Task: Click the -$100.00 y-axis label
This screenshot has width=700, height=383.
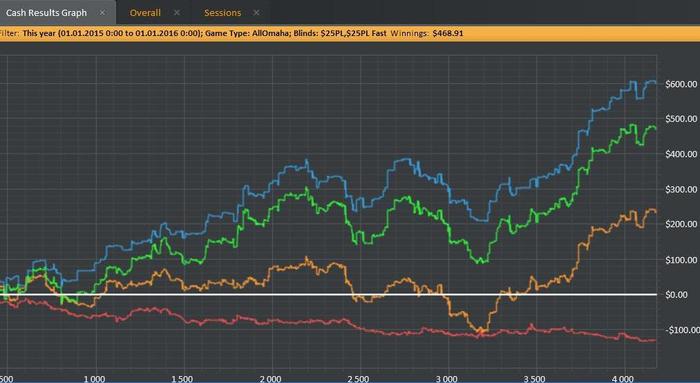Action: (x=682, y=330)
